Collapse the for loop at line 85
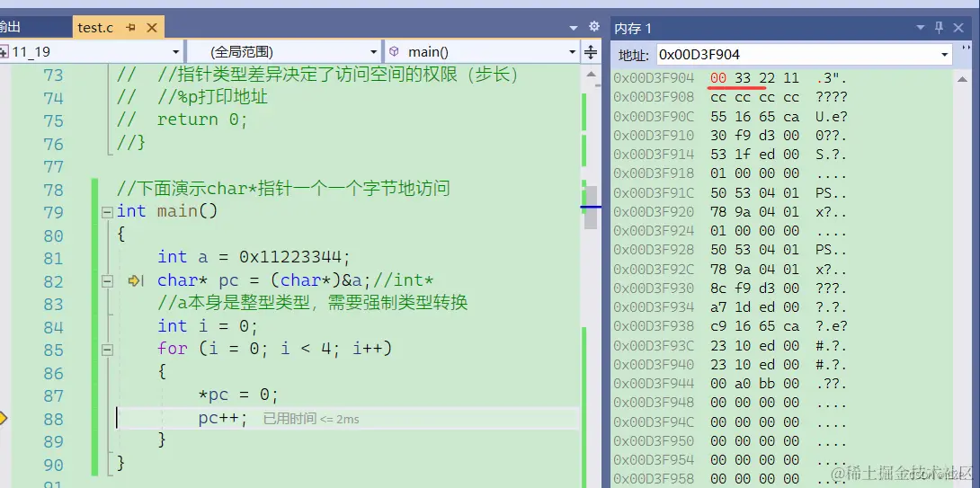 [x=107, y=350]
